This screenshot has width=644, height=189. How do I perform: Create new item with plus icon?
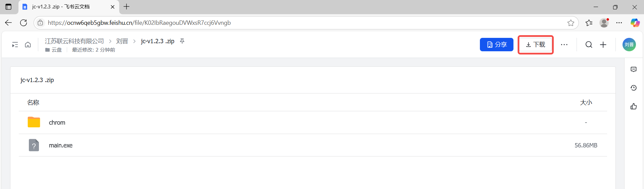[603, 45]
